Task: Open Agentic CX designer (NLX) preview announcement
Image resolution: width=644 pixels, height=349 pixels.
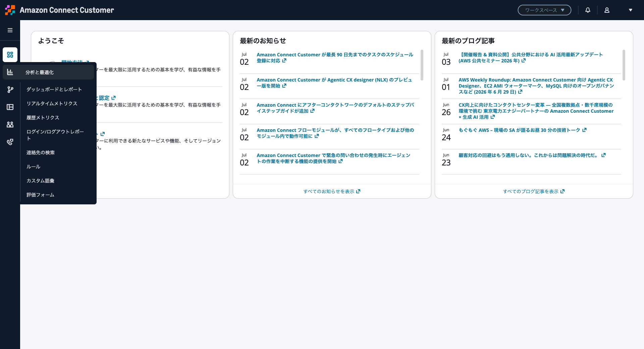Action: pos(334,83)
